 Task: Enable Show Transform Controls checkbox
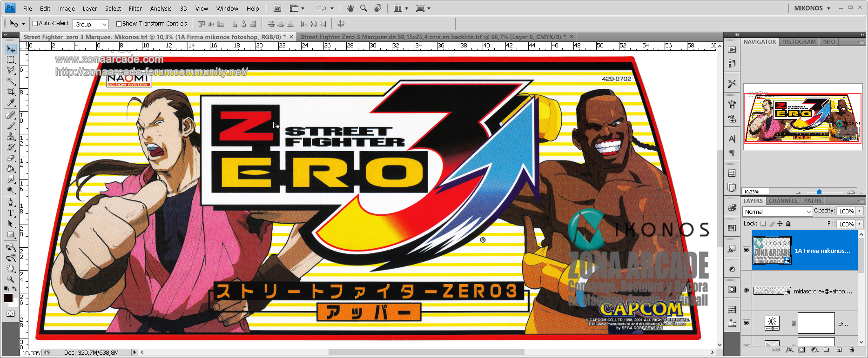pyautogui.click(x=119, y=24)
